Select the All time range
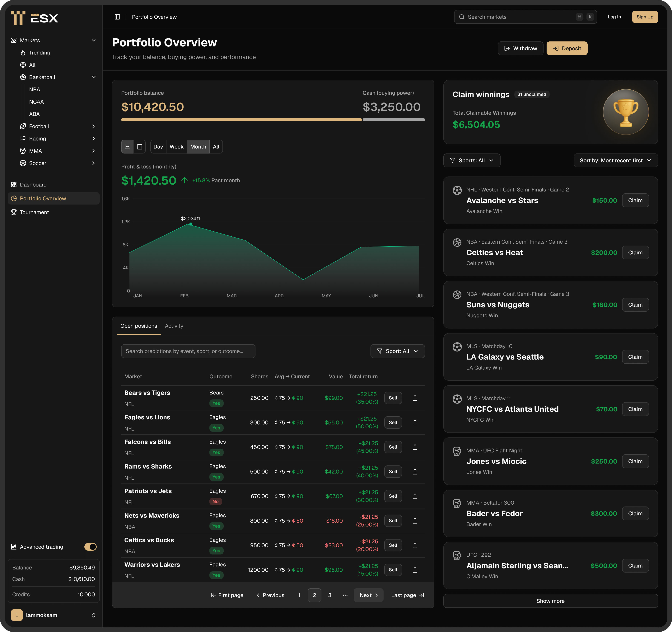Image resolution: width=672 pixels, height=632 pixels. 216,147
